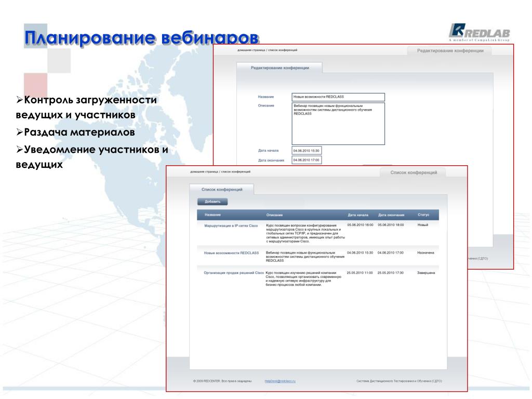532x399 pixels.
Task: Click the Планирование вебинаров slide title
Action: [x=141, y=37]
